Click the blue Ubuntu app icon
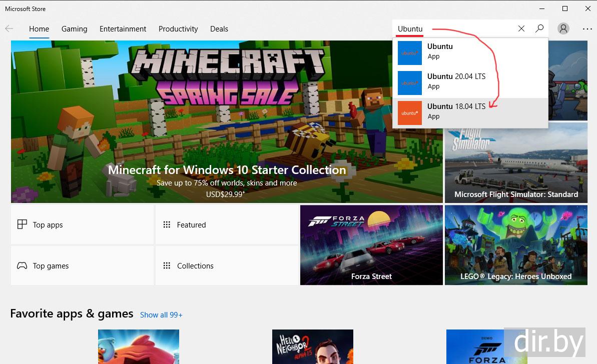The image size is (597, 364). tap(410, 53)
